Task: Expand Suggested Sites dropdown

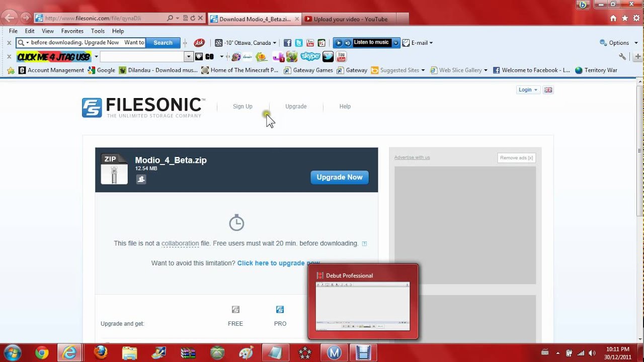Action: pyautogui.click(x=423, y=70)
